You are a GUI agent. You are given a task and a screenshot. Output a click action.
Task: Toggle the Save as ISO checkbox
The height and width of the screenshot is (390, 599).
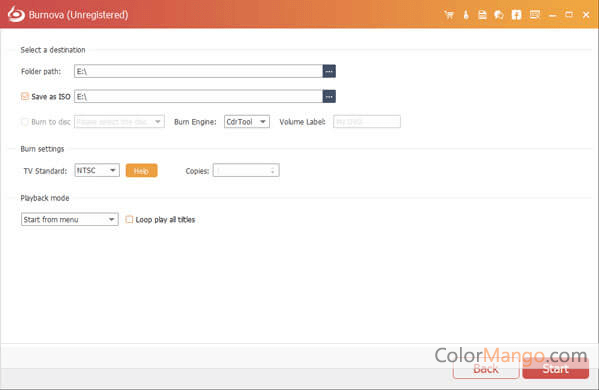25,96
